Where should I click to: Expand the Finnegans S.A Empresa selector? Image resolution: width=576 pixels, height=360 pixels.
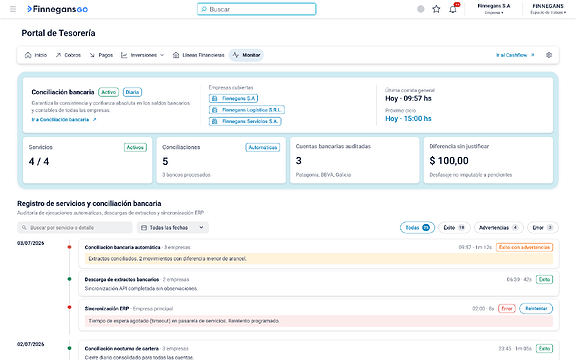pos(494,9)
